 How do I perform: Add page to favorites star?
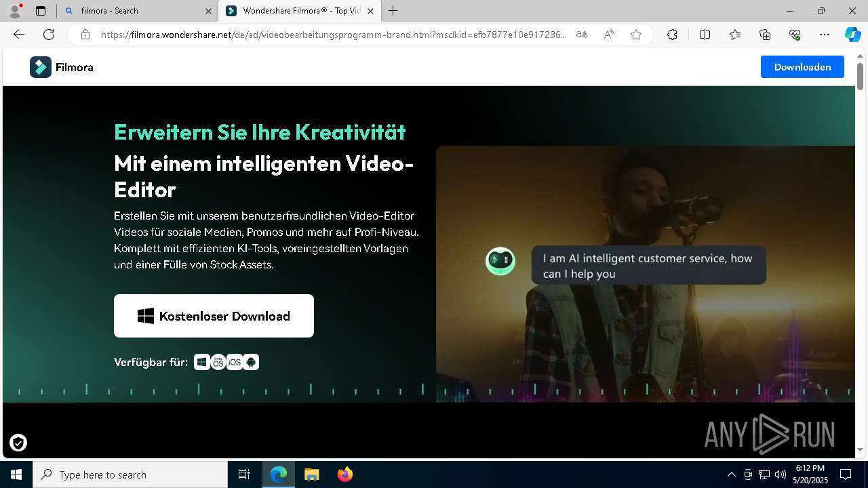click(636, 35)
